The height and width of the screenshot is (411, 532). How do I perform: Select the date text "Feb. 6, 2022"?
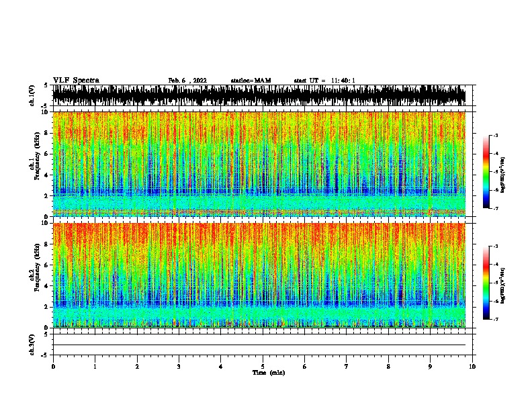pos(187,81)
